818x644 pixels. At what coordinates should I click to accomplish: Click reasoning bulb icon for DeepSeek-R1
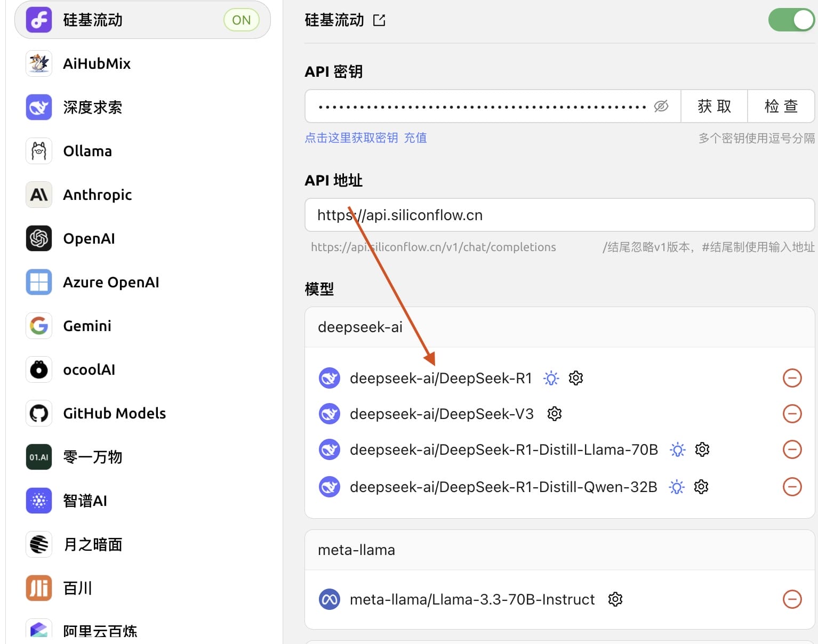[x=551, y=378]
